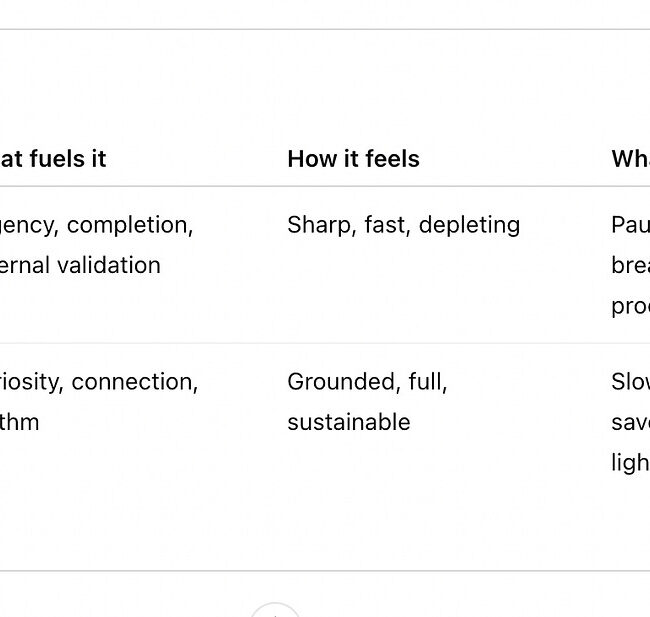Click the word "completion" in first row
Viewport: 650px width, 617px height.
tap(129, 225)
